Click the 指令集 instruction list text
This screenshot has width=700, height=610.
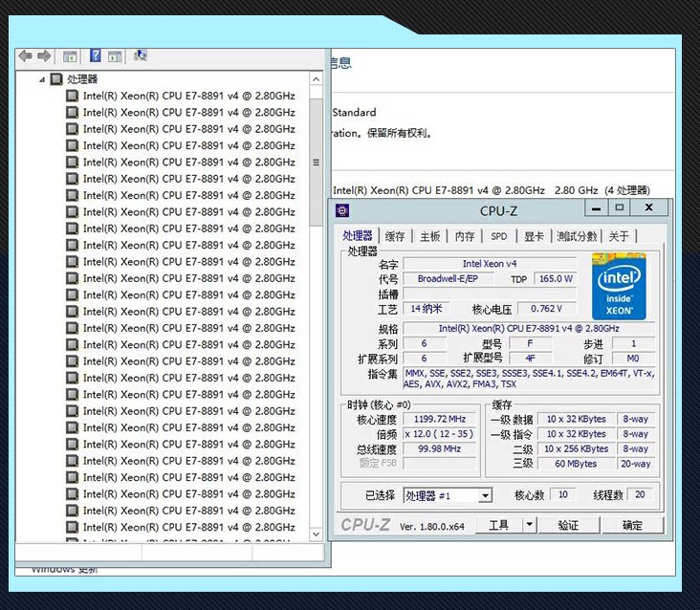[529, 379]
